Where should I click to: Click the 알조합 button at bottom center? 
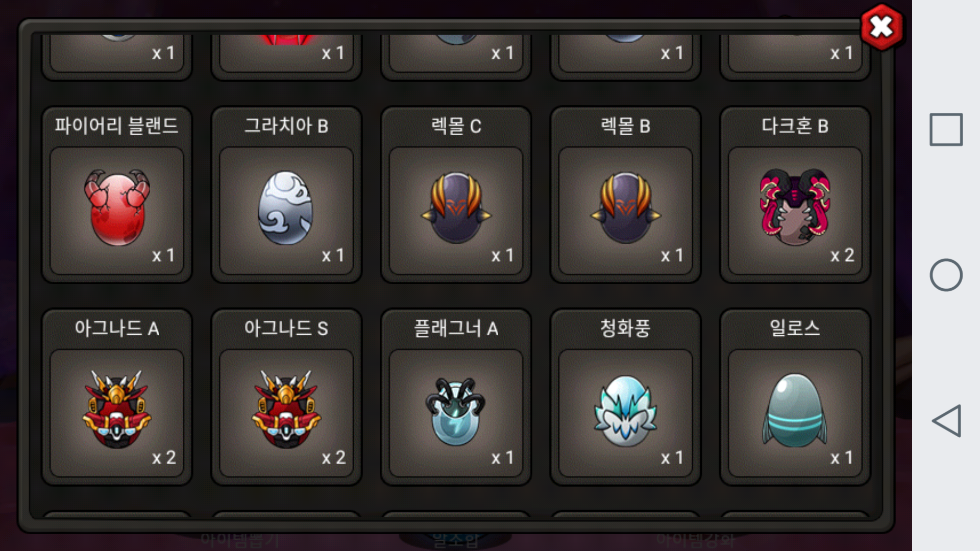456,540
